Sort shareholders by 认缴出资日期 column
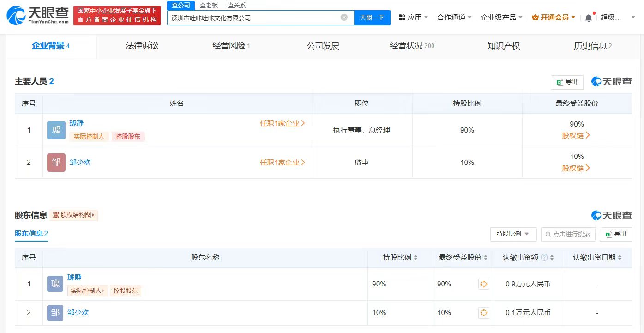Image resolution: width=644 pixels, height=333 pixels. point(620,258)
